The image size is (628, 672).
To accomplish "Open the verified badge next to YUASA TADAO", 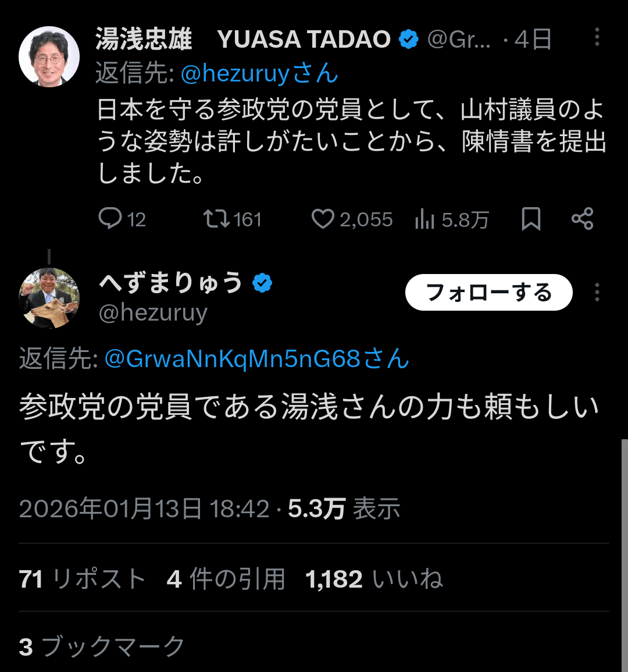I will point(409,40).
